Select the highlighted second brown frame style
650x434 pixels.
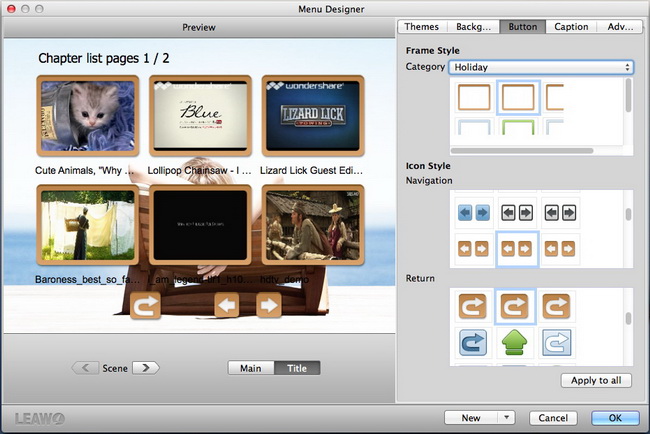(x=518, y=97)
